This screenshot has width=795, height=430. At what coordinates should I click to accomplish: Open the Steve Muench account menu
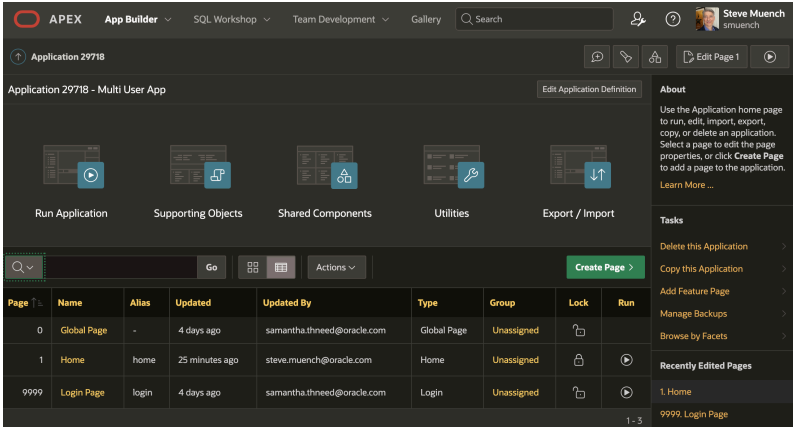pyautogui.click(x=740, y=19)
